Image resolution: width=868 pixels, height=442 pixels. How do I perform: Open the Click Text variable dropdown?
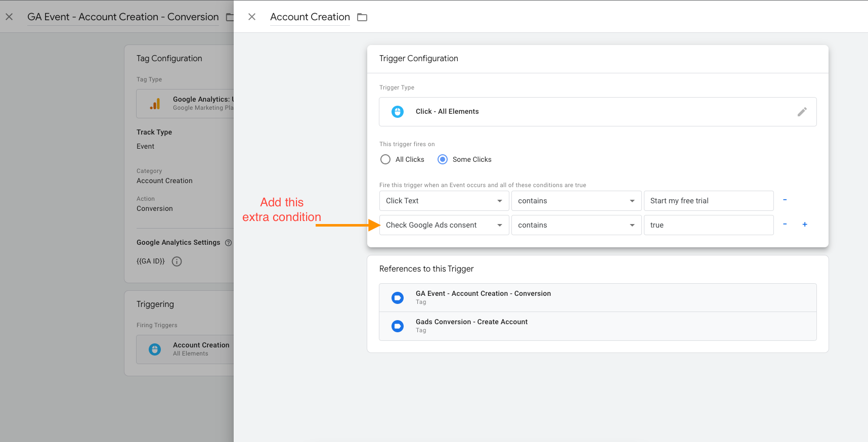point(444,201)
